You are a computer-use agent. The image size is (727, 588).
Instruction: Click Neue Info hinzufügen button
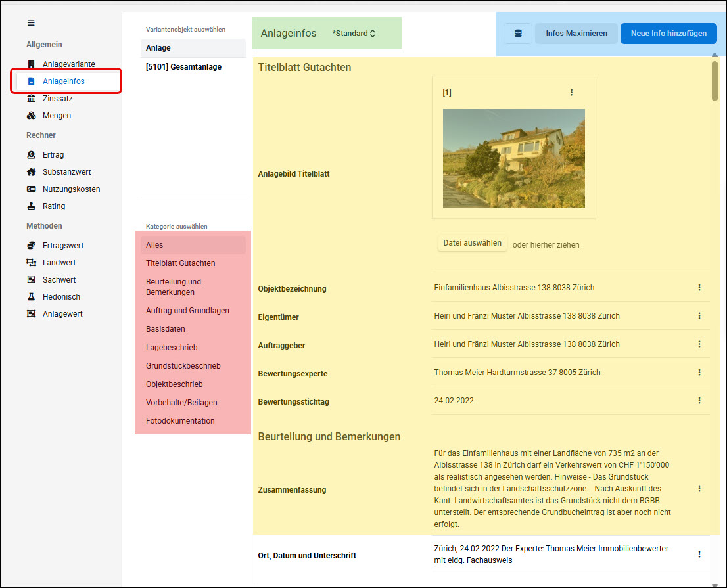pos(668,34)
